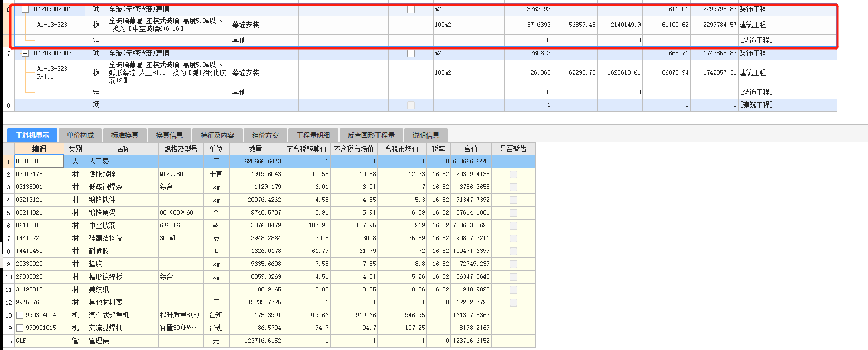868x350 pixels.
Task: Click 建筑工程 cell in row A1-13-323 R*1.1
Action: 765,72
